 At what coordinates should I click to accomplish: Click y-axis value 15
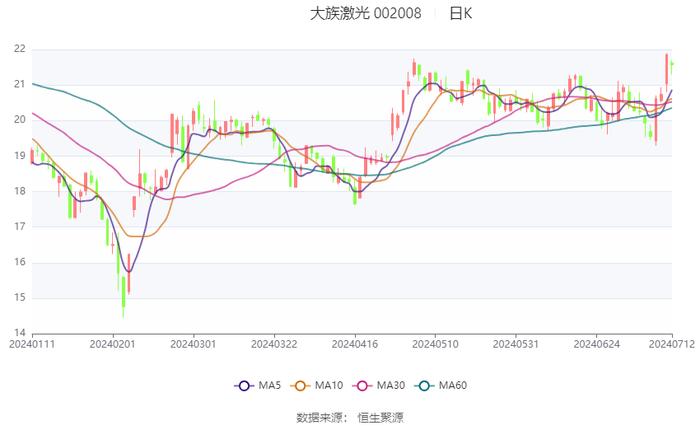[x=20, y=298]
